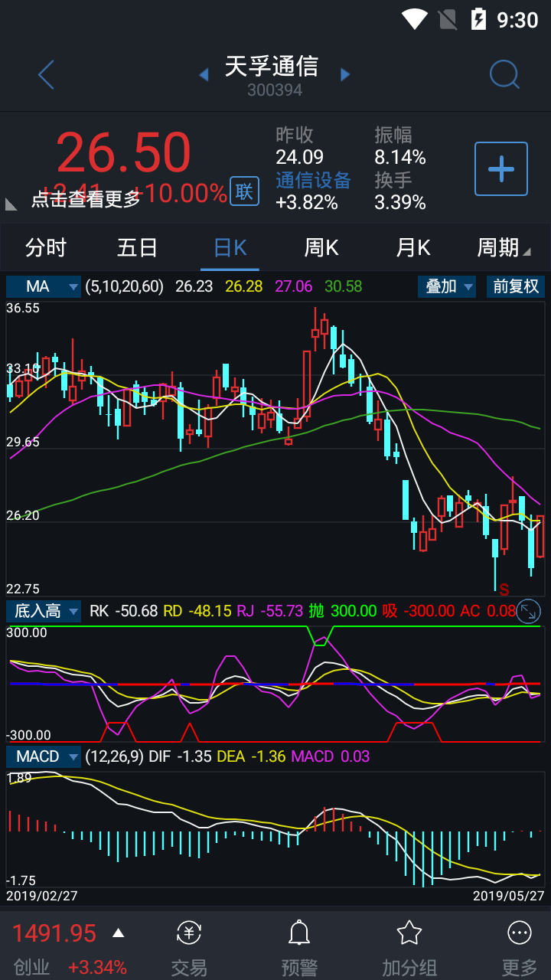Select the 日K tab
The image size is (551, 980).
[x=230, y=248]
